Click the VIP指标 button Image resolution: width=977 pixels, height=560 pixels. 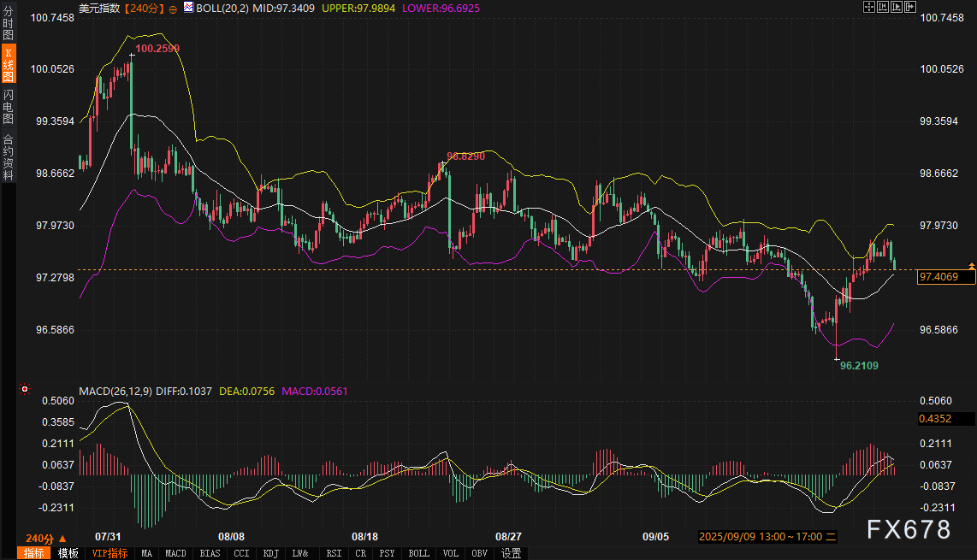pyautogui.click(x=110, y=553)
